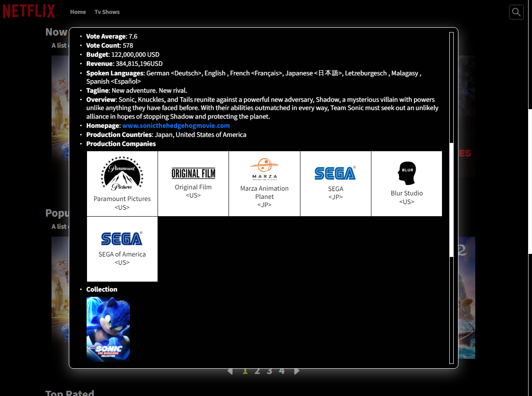Open the sonicthehedgehogmovie.com homepage link
This screenshot has height=396, width=532.
coord(176,126)
